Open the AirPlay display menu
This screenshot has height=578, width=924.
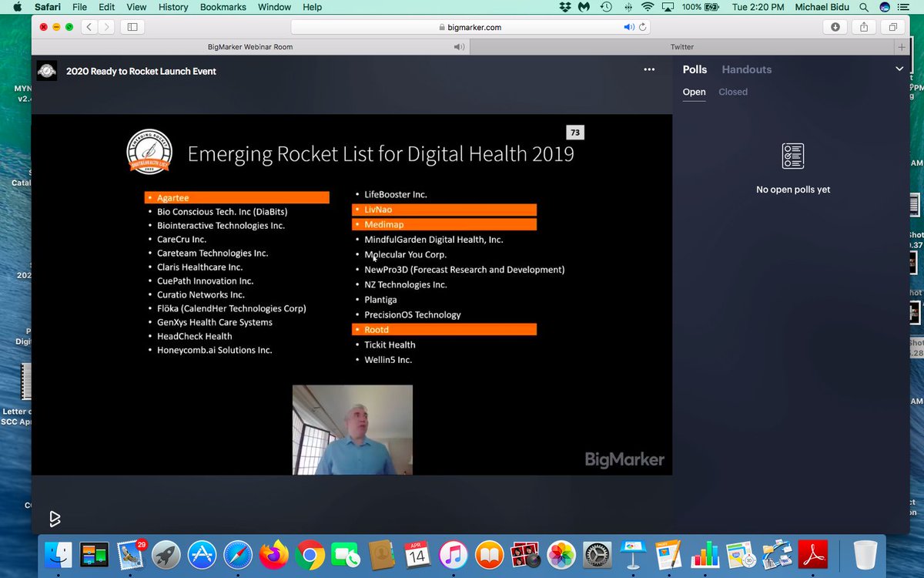(x=668, y=7)
